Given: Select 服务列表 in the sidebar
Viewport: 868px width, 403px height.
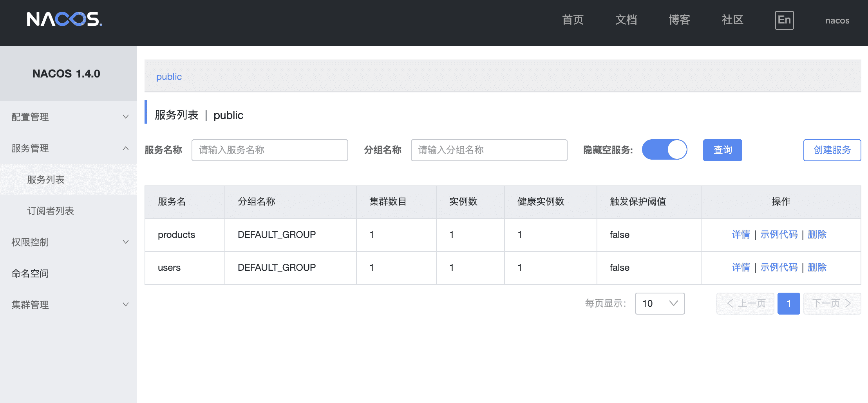Looking at the screenshot, I should pyautogui.click(x=46, y=180).
